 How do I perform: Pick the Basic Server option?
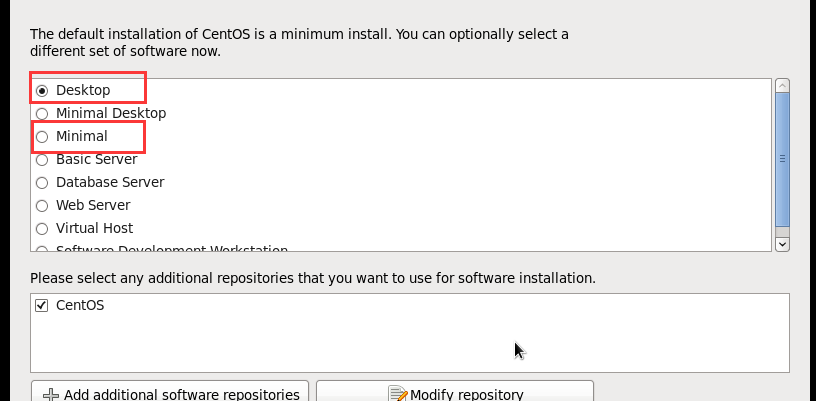tap(42, 160)
